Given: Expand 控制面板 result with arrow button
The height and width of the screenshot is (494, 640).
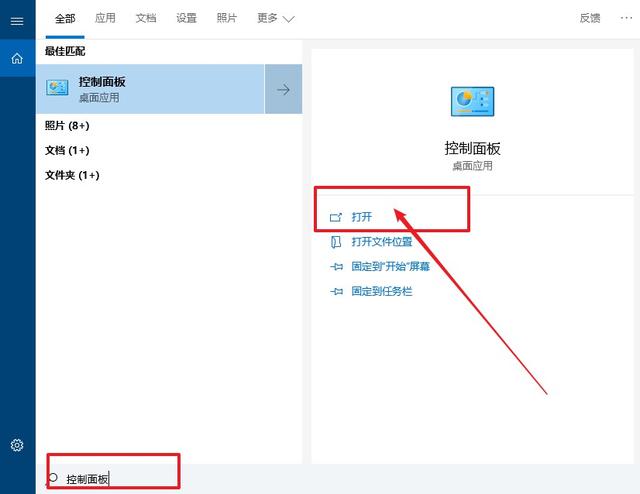Looking at the screenshot, I should (283, 89).
